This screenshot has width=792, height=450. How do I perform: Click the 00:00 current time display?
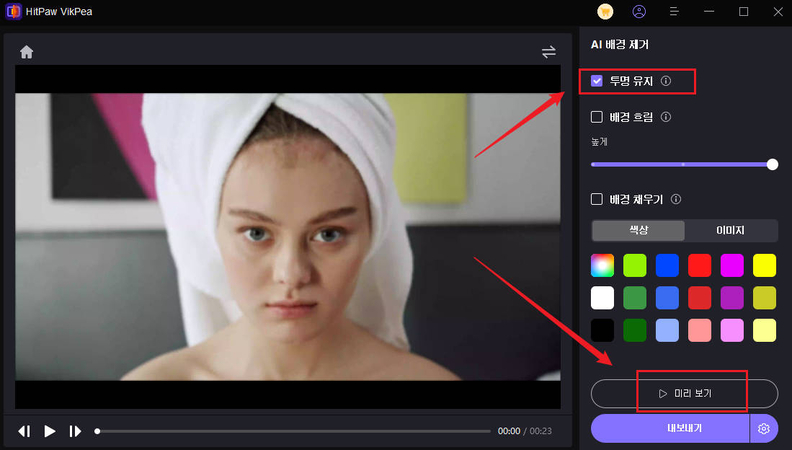tap(509, 431)
